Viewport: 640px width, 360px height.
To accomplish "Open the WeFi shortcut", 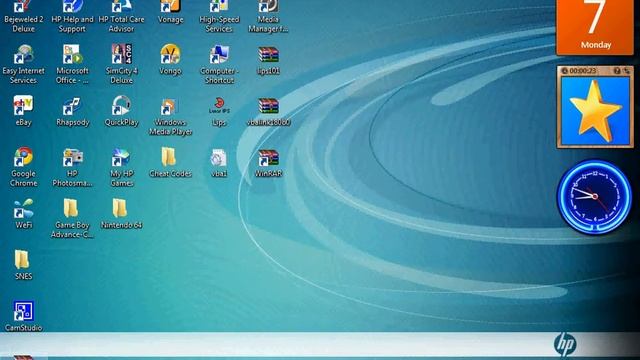I will point(23,214).
